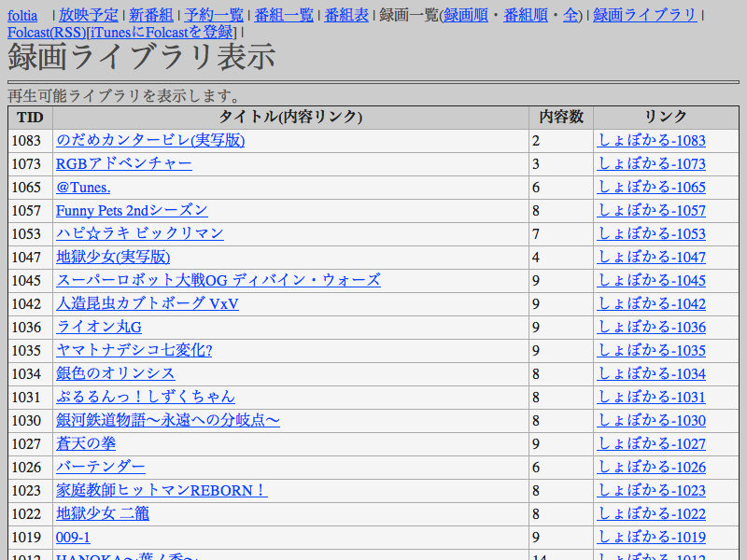Go to 放映予定 page
Viewport: 747px width, 560px height.
tap(89, 15)
